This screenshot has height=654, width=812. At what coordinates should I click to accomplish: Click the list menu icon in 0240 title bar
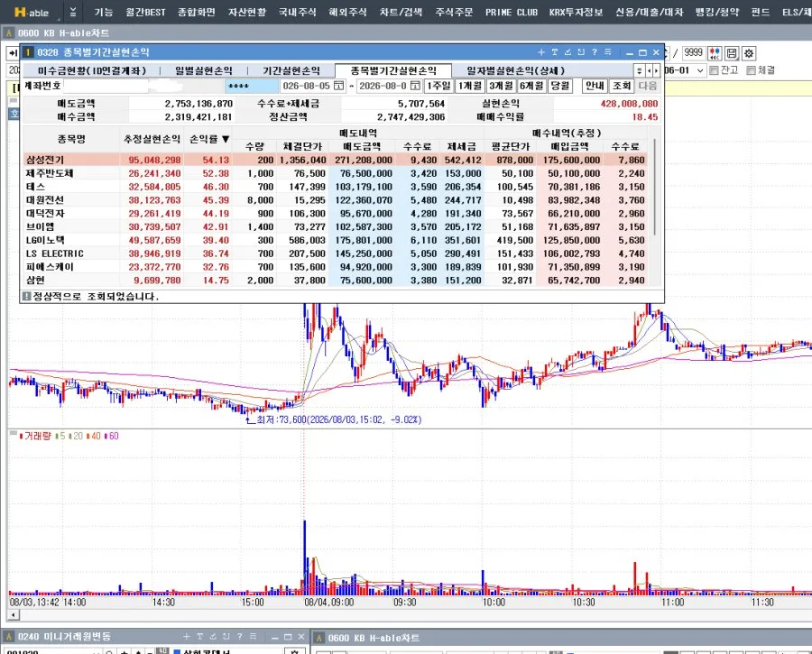pyautogui.click(x=254, y=636)
